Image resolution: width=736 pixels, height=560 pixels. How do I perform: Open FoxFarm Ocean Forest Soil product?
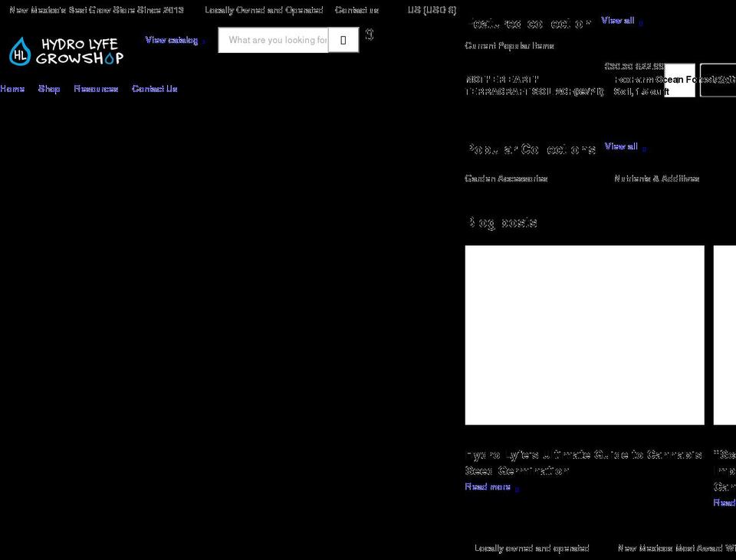pyautogui.click(x=675, y=85)
